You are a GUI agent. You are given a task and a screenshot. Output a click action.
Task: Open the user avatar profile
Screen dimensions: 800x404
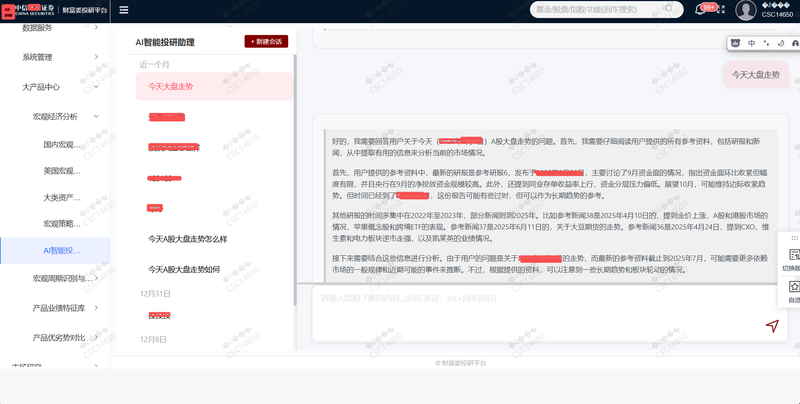(x=745, y=10)
